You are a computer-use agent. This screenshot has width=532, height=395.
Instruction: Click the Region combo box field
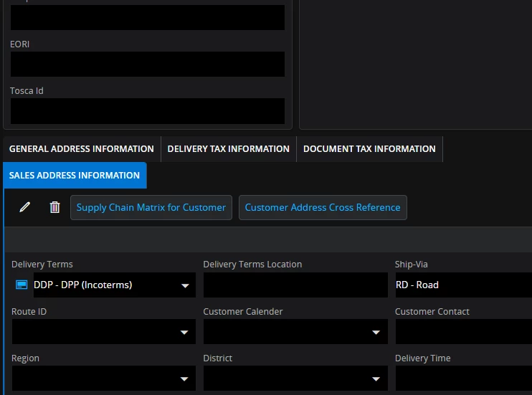pos(104,378)
